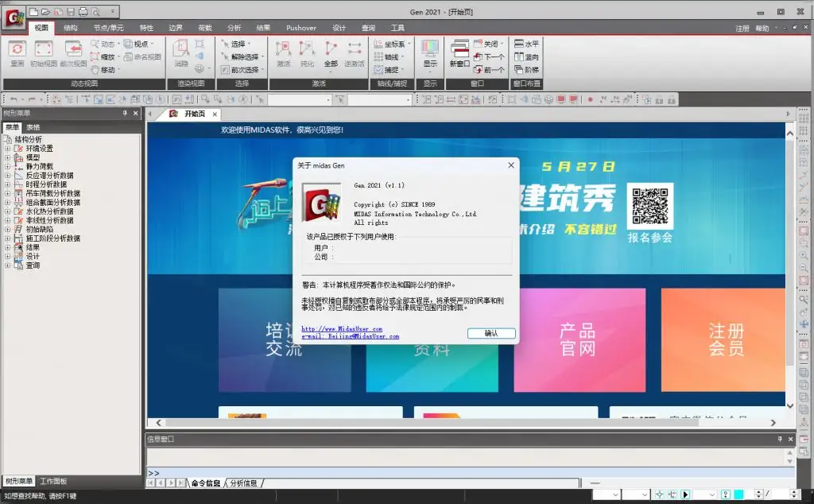Click the help question mark in status bar
This screenshot has height=504, width=814.
[x=727, y=494]
